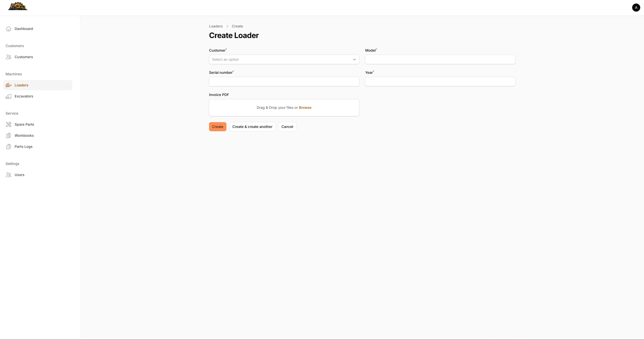644x340 pixels.
Task: Click the Loaders breadcrumb link
Action: pyautogui.click(x=216, y=26)
